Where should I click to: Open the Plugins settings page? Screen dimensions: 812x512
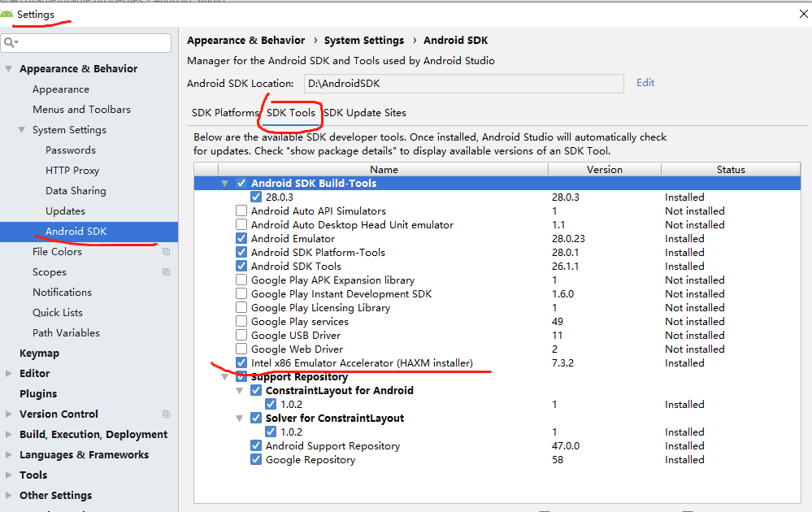[38, 394]
